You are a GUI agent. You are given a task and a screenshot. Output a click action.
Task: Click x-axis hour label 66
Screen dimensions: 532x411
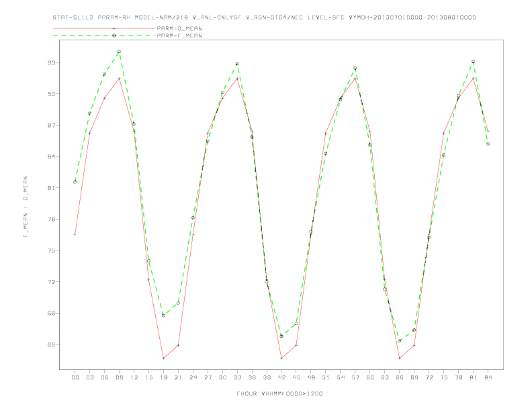pos(400,377)
